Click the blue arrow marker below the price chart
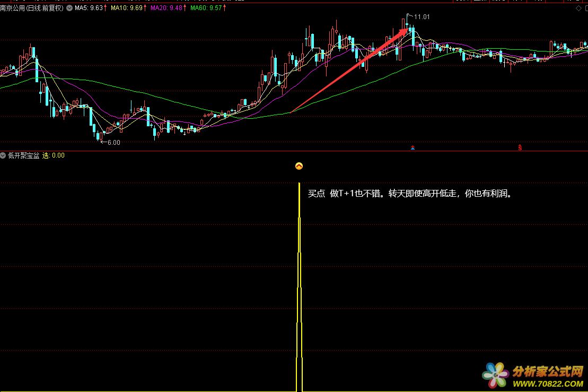Screen dimensions: 588x392 click(x=413, y=148)
